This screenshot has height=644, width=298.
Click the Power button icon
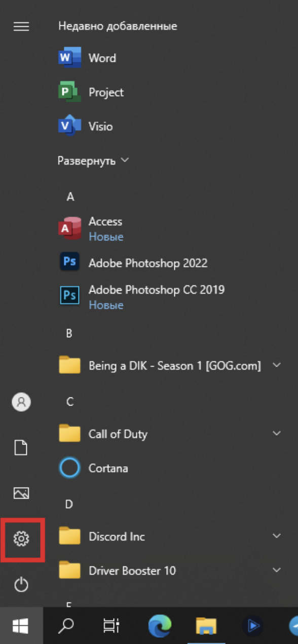(x=21, y=585)
